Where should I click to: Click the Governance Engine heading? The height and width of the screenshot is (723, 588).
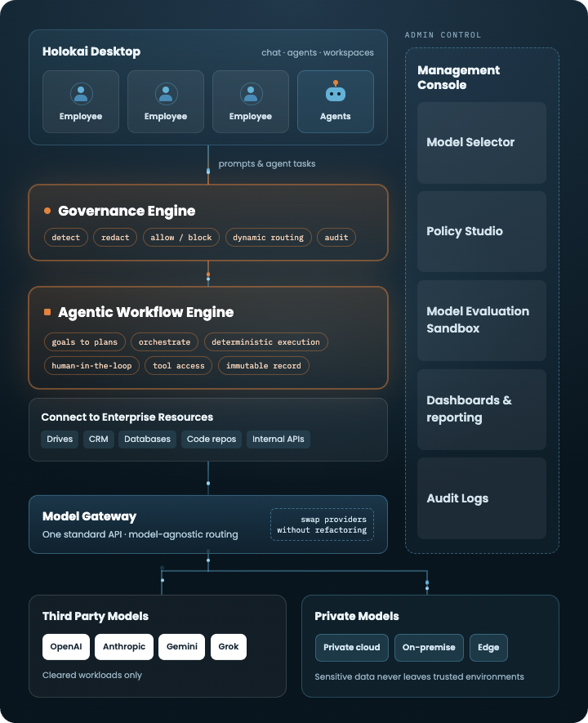(127, 211)
